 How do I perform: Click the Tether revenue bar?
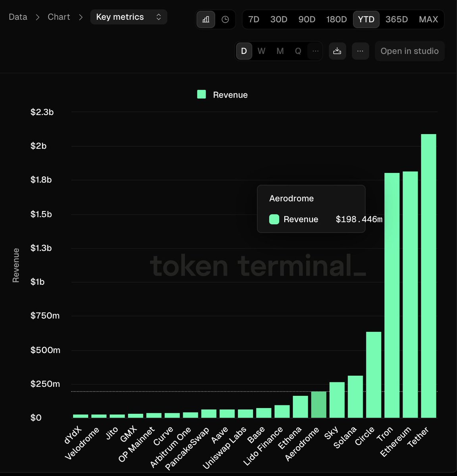tap(428, 276)
